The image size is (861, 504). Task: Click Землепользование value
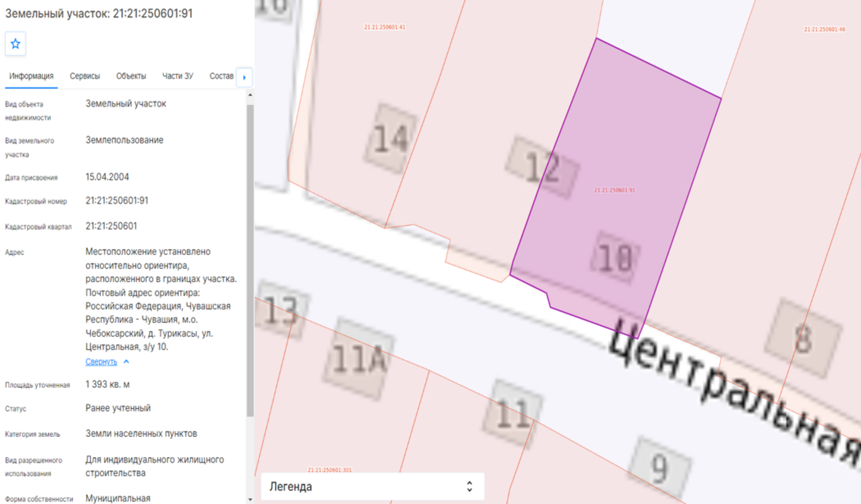(125, 140)
